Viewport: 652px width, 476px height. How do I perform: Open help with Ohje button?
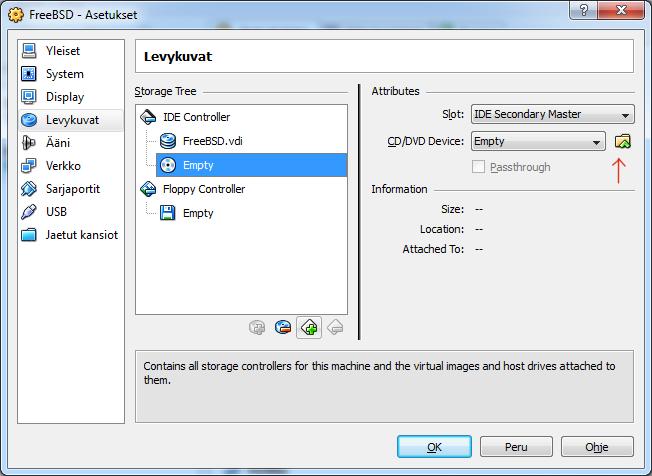pyautogui.click(x=597, y=447)
